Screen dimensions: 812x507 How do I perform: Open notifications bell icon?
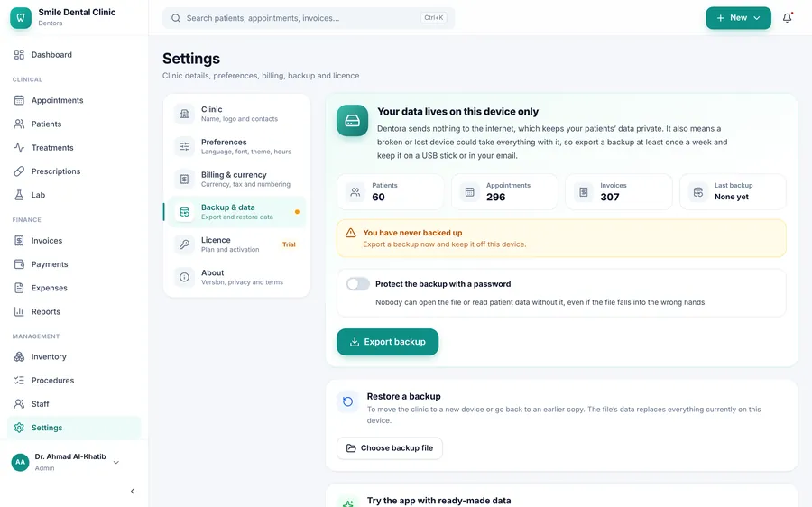click(x=787, y=18)
